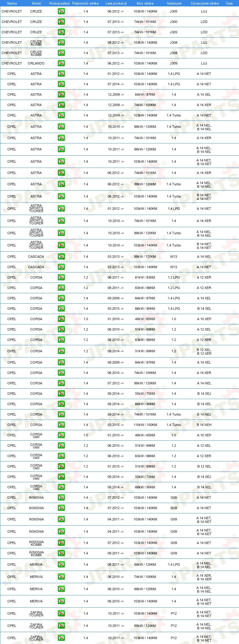Click fuel icon in Cruze Kombi LUJ row
The width and height of the screenshot is (239, 644).
[61, 43]
